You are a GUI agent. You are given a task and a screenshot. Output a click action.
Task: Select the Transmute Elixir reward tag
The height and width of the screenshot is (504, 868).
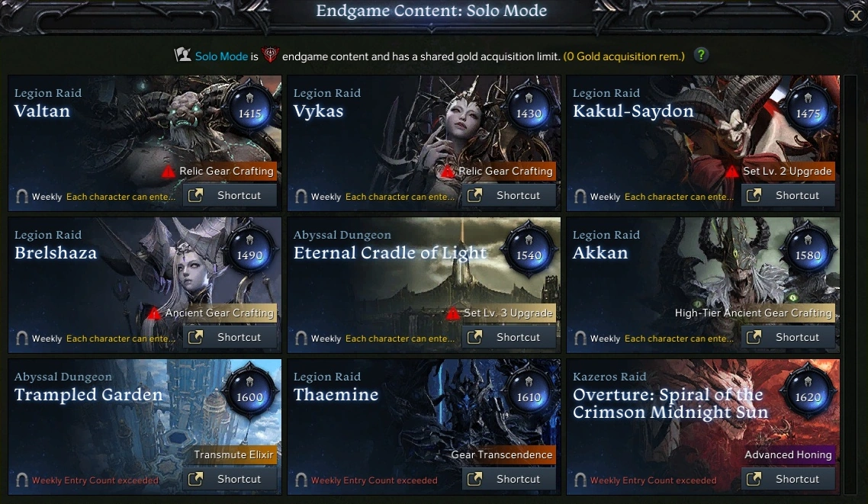[233, 454]
